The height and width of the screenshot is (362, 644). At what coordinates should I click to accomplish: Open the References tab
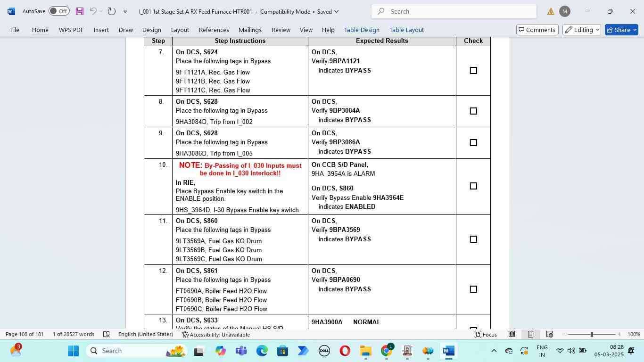[x=214, y=30]
